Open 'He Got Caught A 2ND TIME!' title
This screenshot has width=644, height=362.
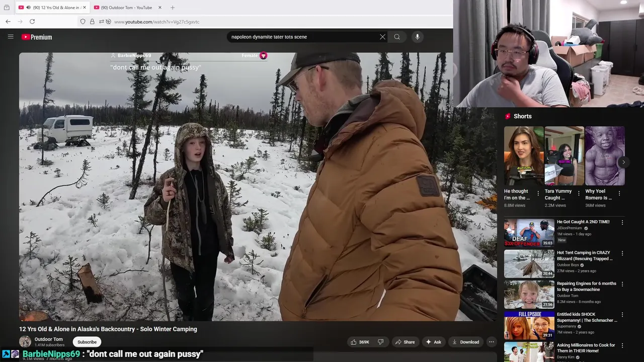pos(583,222)
